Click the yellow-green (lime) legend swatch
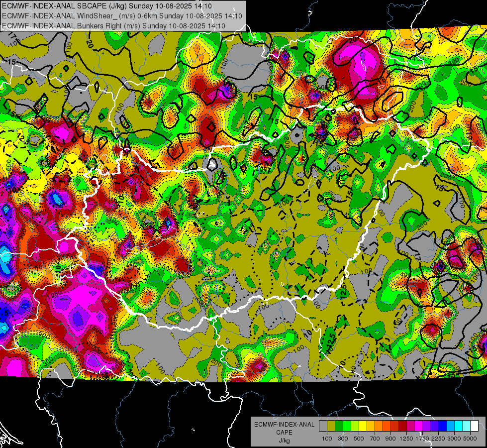 tap(355, 426)
